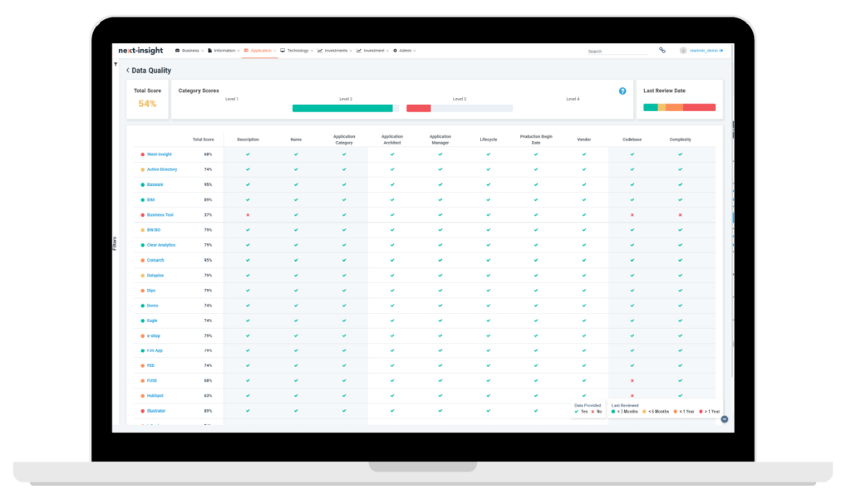This screenshot has height=504, width=851.
Task: Click the Description column header
Action: [x=248, y=139]
